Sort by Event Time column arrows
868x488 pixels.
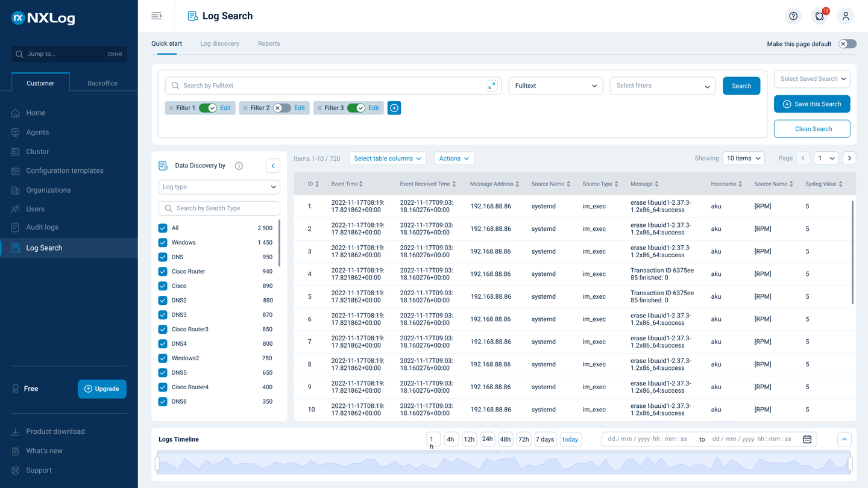coord(361,184)
